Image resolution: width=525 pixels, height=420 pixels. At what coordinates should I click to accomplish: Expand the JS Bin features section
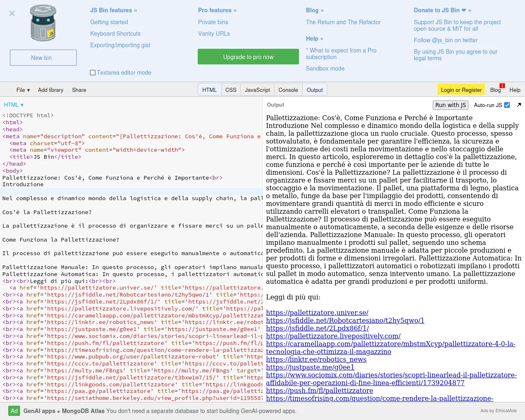(x=113, y=10)
